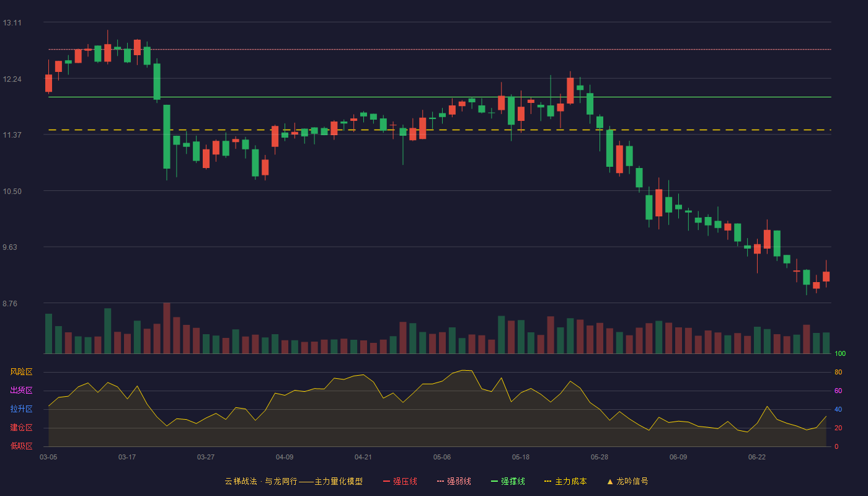The width and height of the screenshot is (868, 496).
Task: Click the 05-18 date axis label
Action: click(521, 457)
